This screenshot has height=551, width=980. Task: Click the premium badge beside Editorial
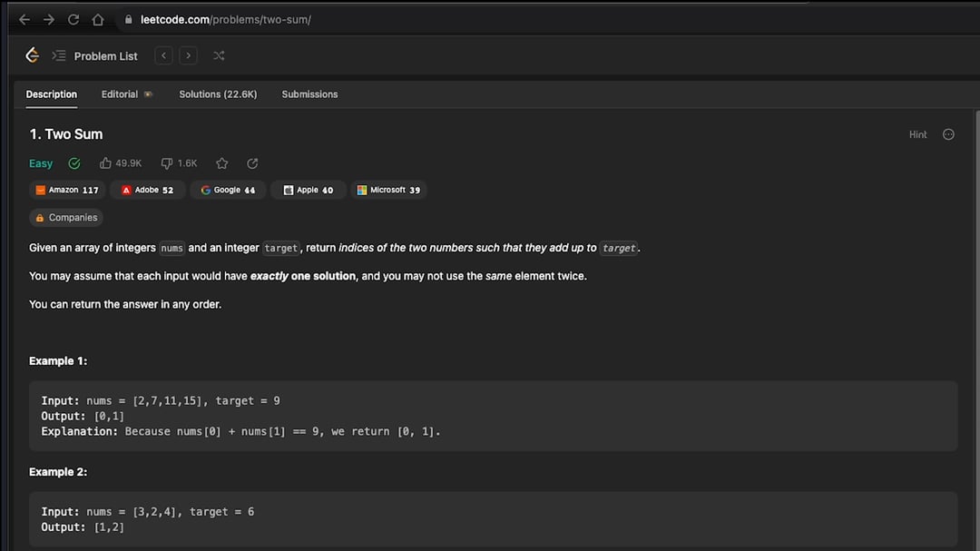coord(148,94)
